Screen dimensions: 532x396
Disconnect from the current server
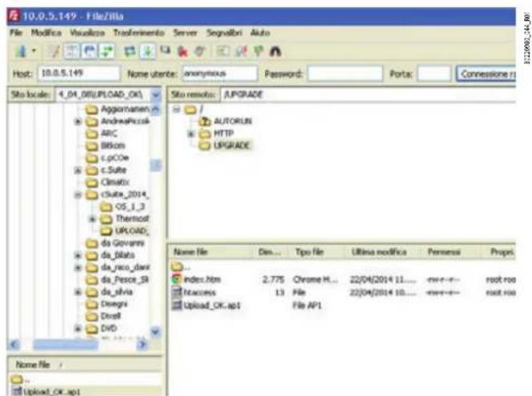click(183, 51)
